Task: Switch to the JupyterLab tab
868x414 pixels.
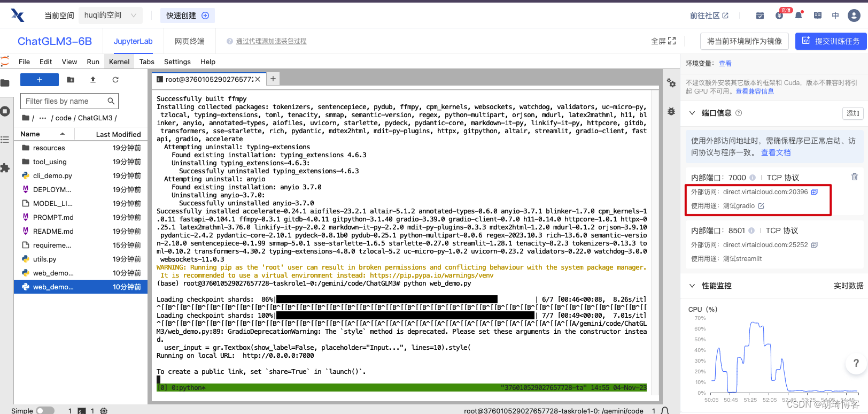Action: tap(133, 41)
